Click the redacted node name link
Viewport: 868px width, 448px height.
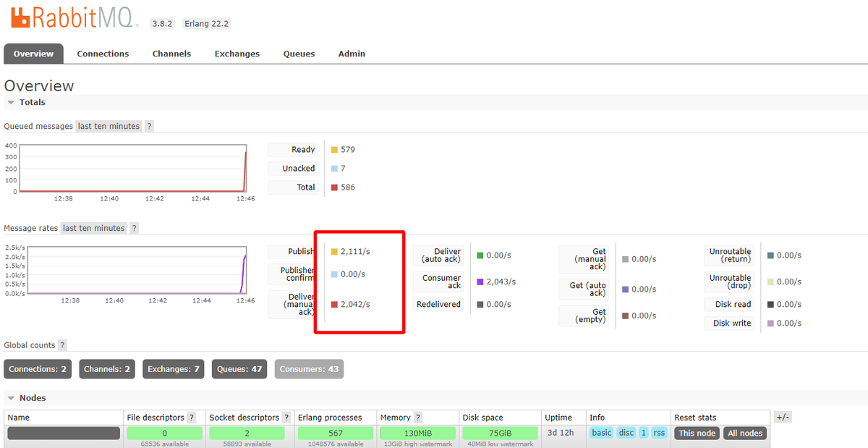point(64,433)
